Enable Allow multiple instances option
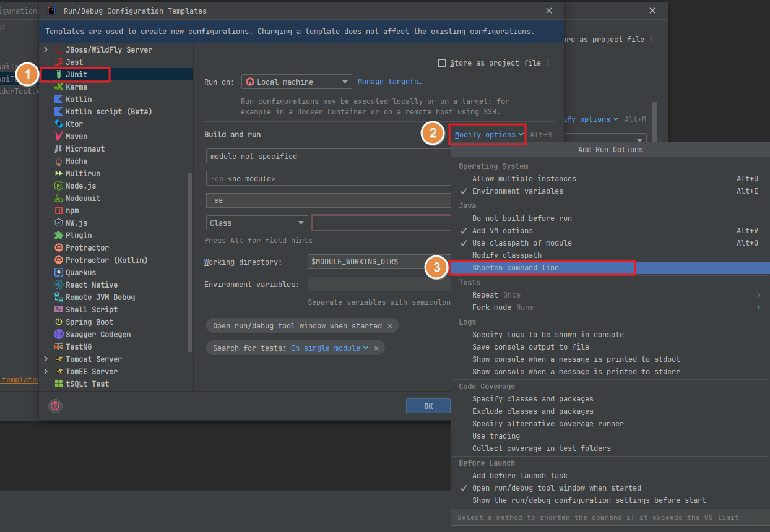This screenshot has width=770, height=532. (x=610, y=179)
